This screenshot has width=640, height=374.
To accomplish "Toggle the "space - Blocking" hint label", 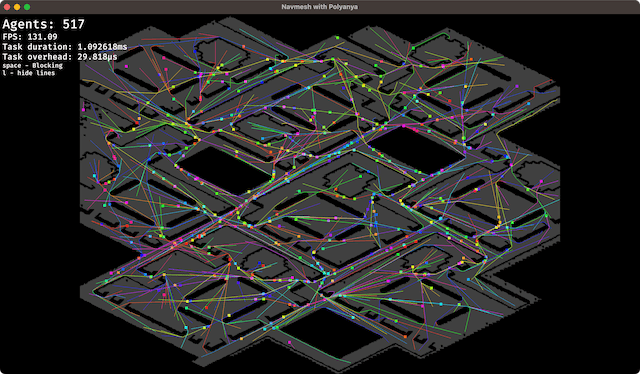I will pyautogui.click(x=33, y=65).
